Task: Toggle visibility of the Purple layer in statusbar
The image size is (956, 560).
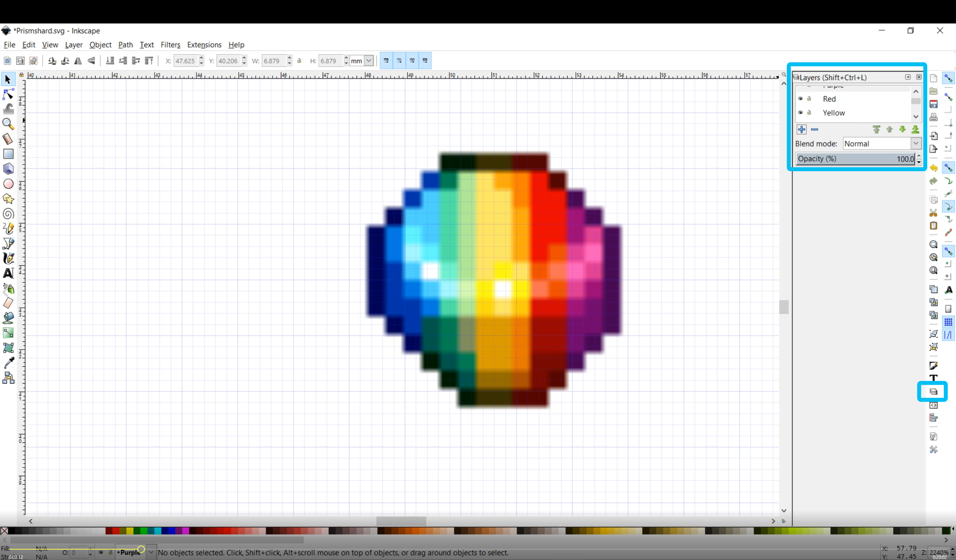Action: point(101,552)
